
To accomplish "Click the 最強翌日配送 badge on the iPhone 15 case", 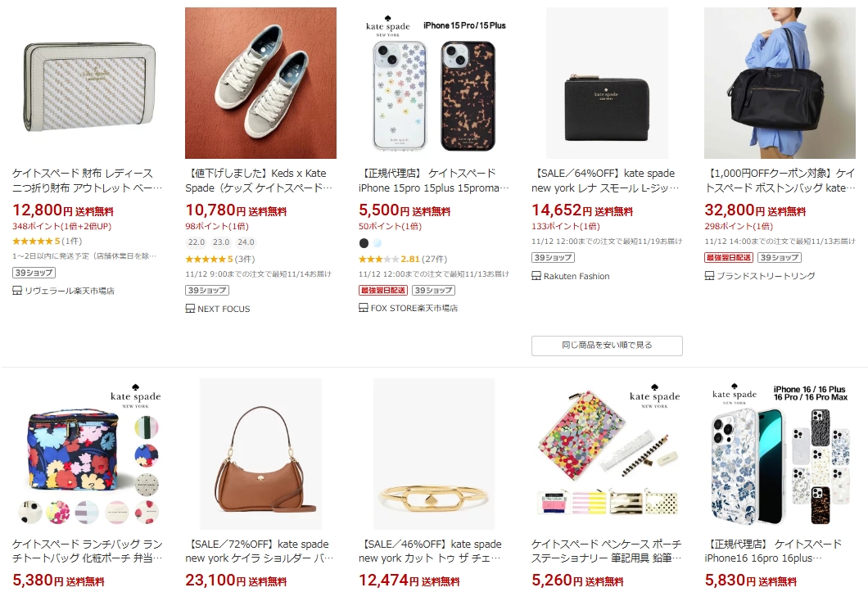I will click(x=382, y=290).
